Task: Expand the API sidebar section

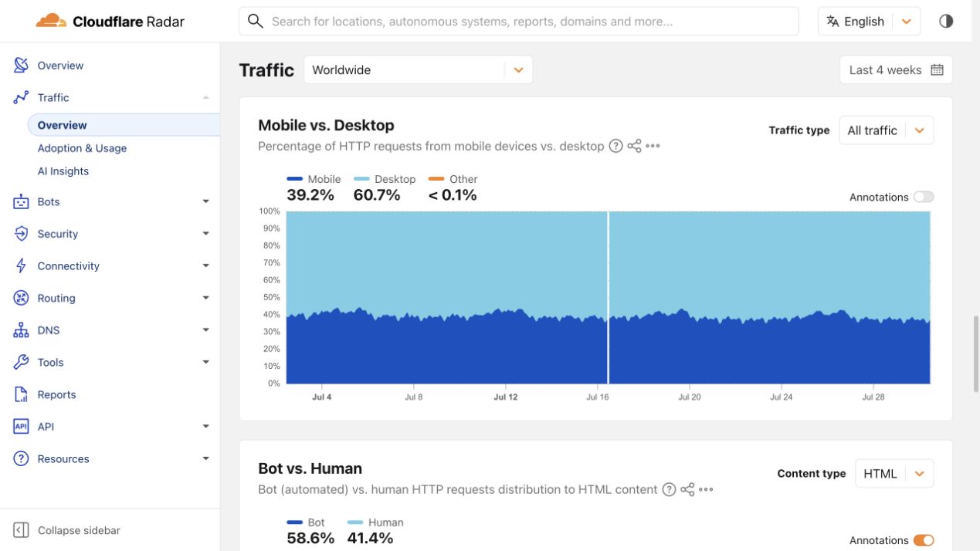Action: (x=205, y=426)
